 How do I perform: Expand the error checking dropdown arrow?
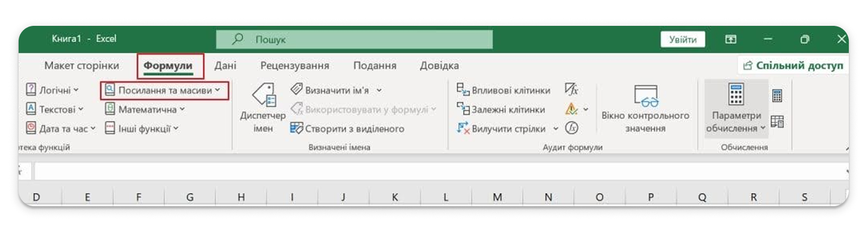[585, 109]
